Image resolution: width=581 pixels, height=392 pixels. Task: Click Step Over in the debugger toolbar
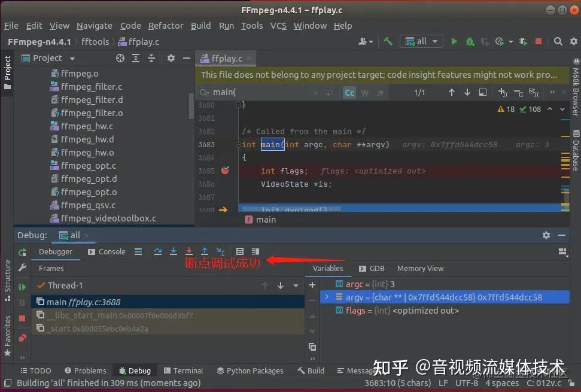(158, 251)
